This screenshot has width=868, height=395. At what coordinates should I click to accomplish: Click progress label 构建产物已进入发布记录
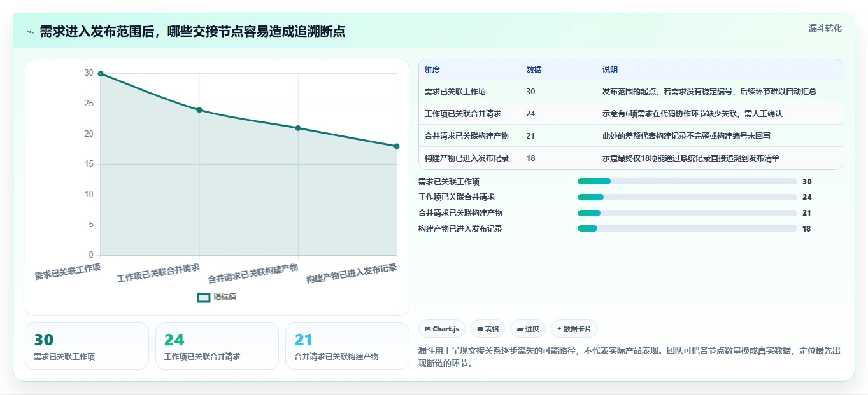[460, 229]
